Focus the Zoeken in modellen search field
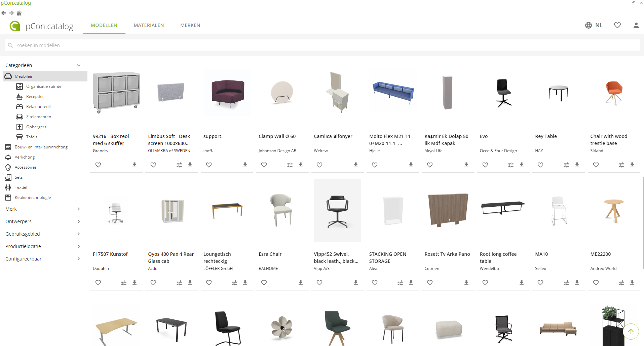This screenshot has height=346, width=644. [x=323, y=45]
